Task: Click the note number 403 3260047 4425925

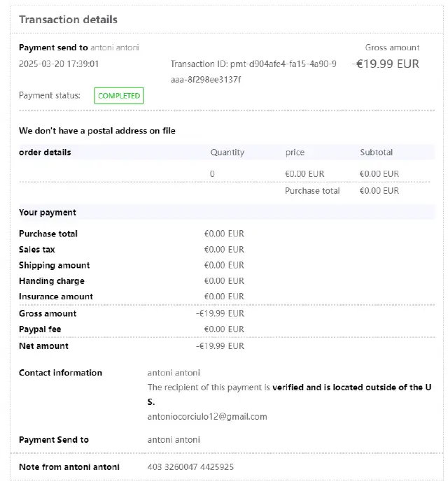Action: (x=190, y=467)
